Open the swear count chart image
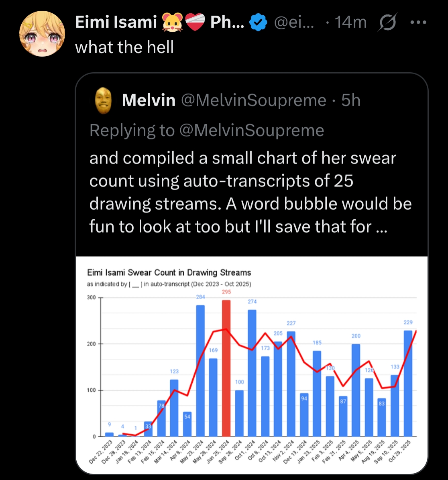Screen dimensions: 448x480 click(x=252, y=365)
